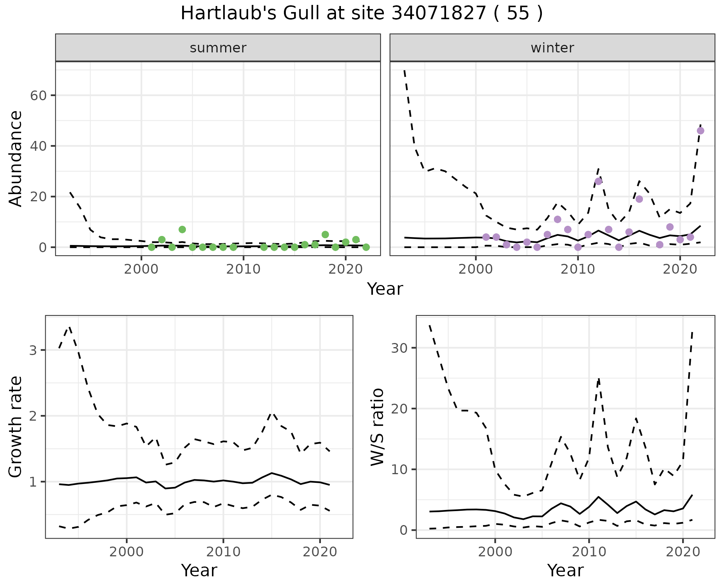Click the 30 tick on W/S ratio axis

click(x=399, y=348)
